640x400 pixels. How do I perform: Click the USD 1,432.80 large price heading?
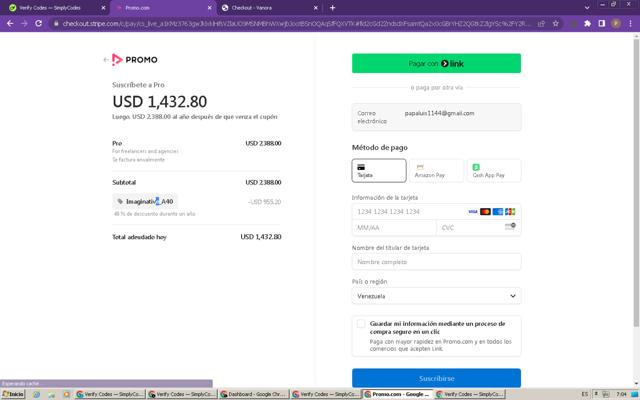(x=160, y=102)
